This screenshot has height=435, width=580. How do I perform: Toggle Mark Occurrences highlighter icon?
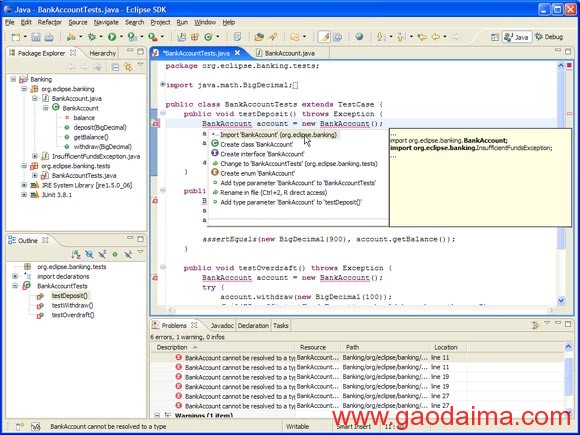click(324, 37)
